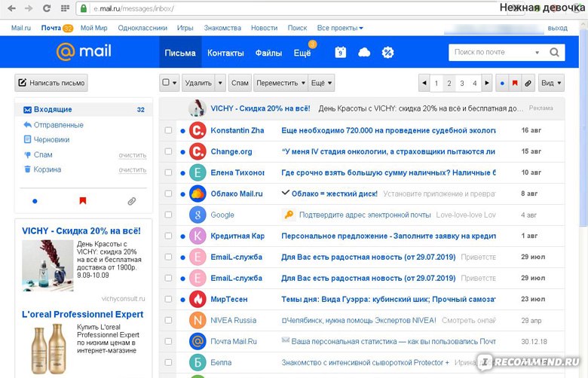Click the выход logout link
Image resolution: width=588 pixels, height=378 pixels.
click(557, 28)
